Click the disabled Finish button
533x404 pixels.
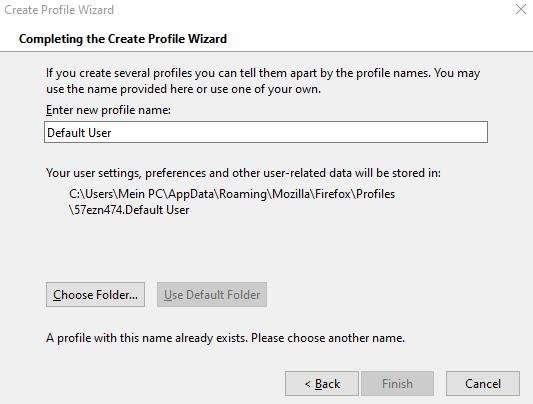click(x=397, y=384)
